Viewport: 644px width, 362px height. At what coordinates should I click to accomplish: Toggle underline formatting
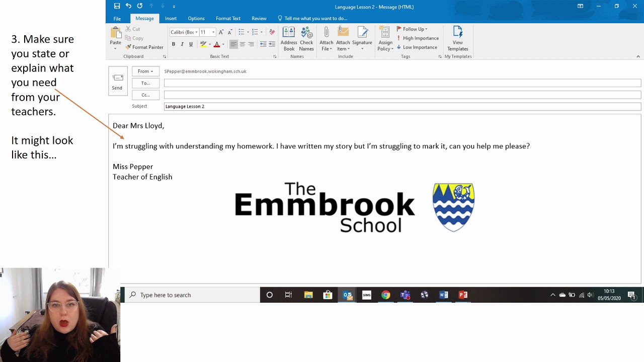click(191, 44)
